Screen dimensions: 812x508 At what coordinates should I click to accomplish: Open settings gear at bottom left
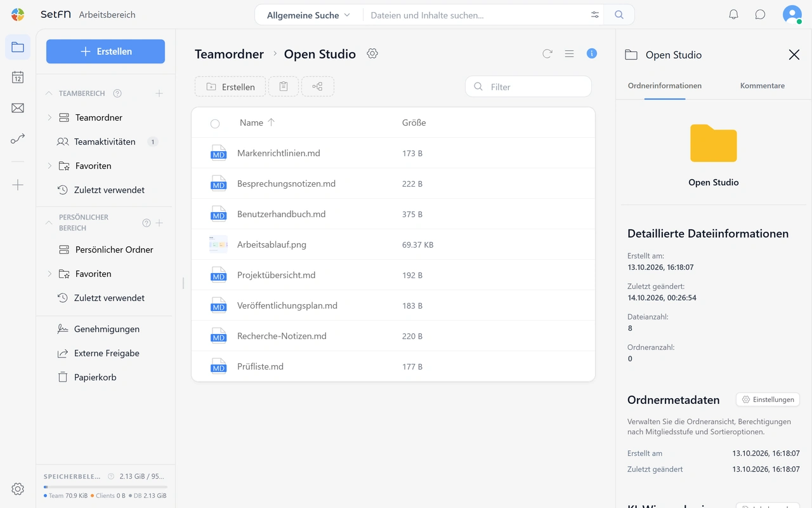point(18,489)
